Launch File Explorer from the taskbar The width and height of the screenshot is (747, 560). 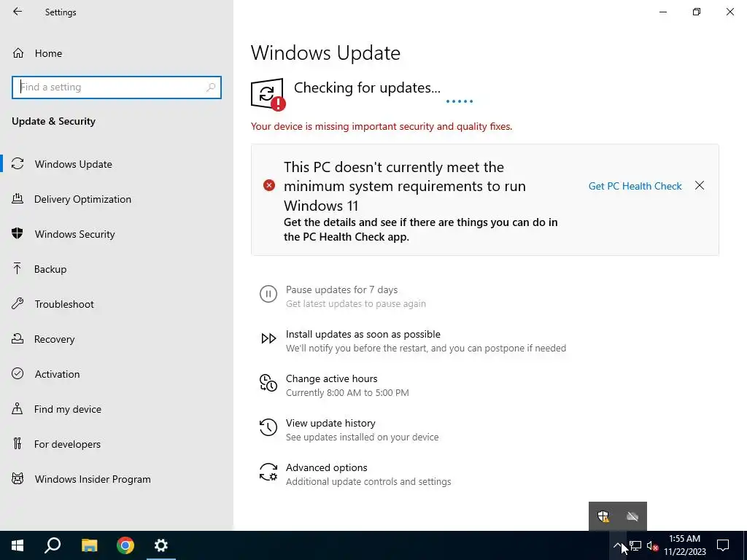coord(89,545)
